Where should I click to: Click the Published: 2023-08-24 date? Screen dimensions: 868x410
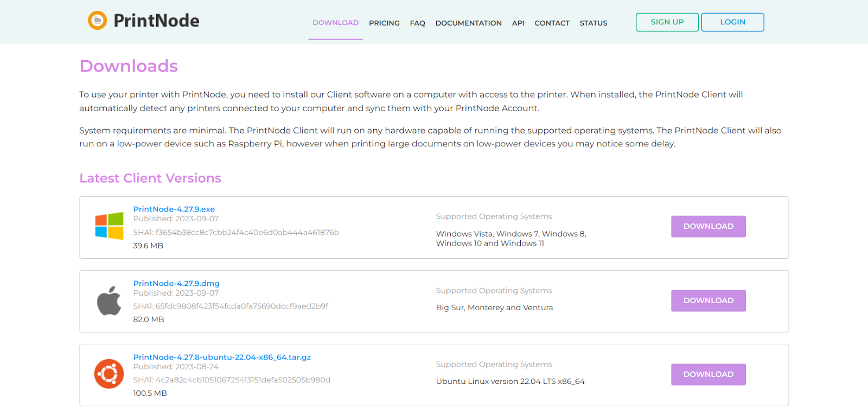176,367
